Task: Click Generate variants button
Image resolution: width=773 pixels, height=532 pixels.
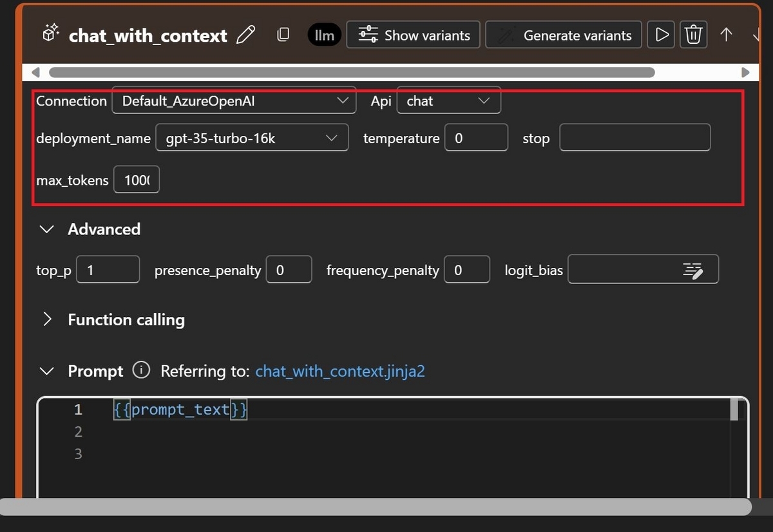Action: click(x=564, y=35)
